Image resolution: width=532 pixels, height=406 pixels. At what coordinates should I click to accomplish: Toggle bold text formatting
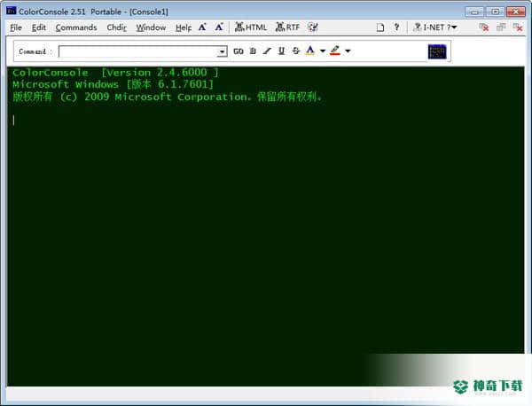click(253, 51)
